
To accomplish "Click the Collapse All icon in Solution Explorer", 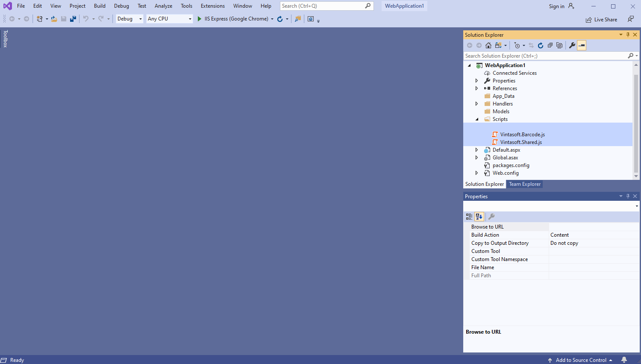I will tap(550, 45).
